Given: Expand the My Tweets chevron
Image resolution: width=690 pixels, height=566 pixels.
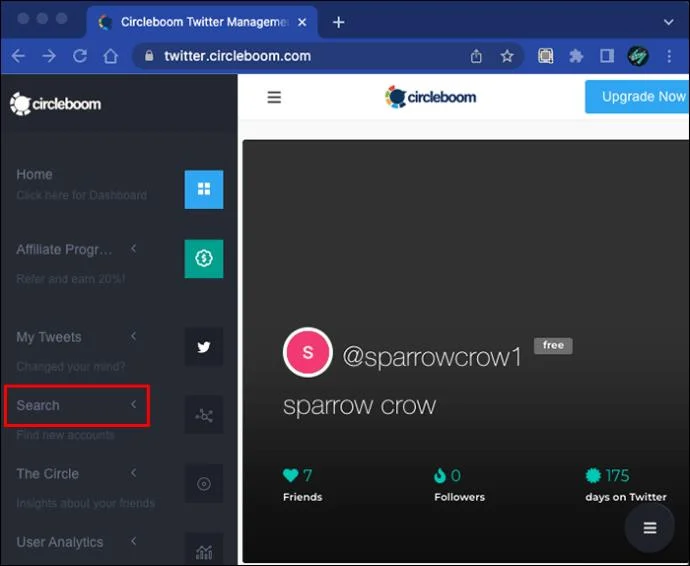Looking at the screenshot, I should (x=133, y=336).
